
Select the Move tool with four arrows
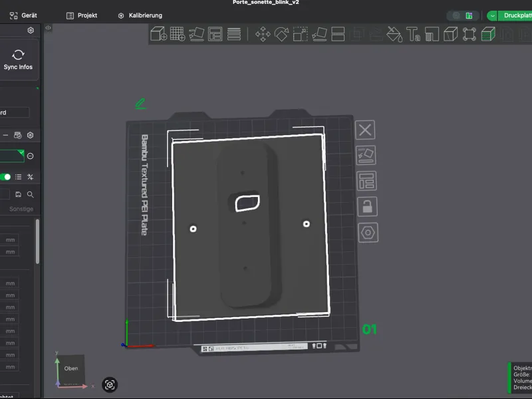tap(263, 34)
